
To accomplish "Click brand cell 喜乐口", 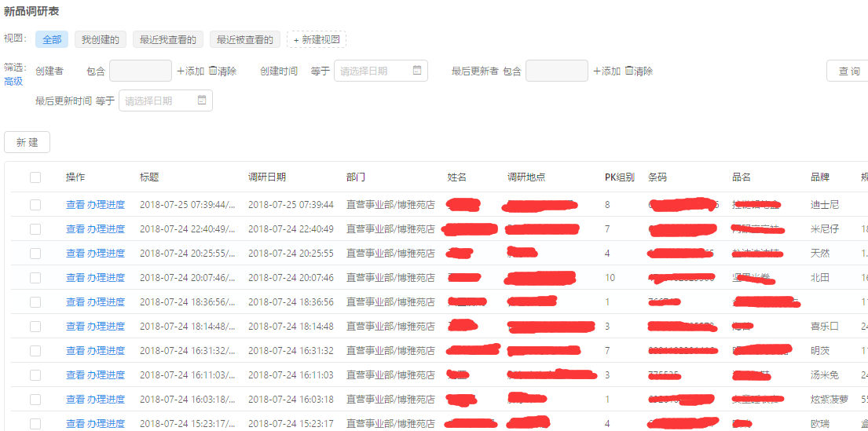I will [825, 327].
